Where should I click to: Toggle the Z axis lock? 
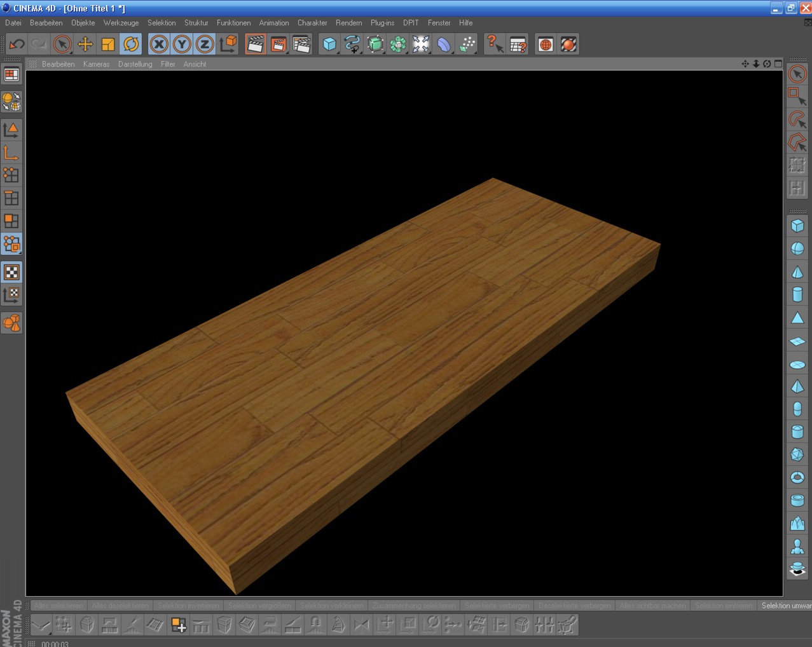[205, 44]
